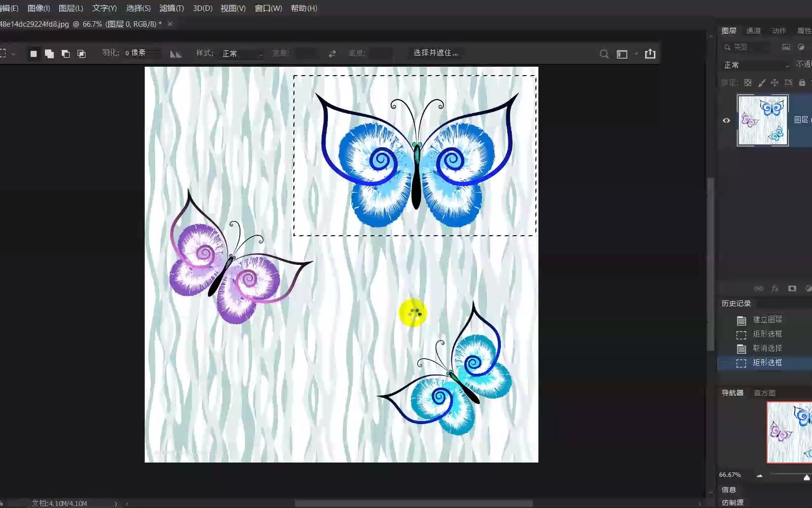
Task: Open the layer filter 类型 dropdown
Action: 746,47
